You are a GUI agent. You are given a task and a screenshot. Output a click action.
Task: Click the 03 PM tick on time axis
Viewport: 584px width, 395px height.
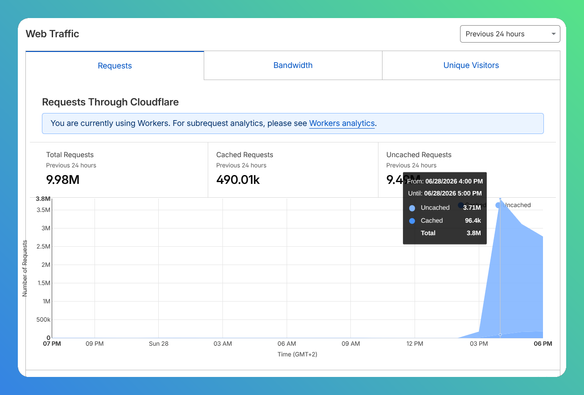[x=479, y=344]
